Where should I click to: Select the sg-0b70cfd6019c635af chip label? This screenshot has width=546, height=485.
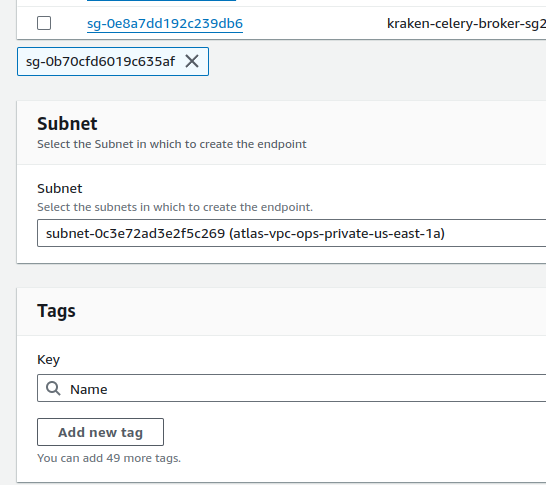(100, 62)
